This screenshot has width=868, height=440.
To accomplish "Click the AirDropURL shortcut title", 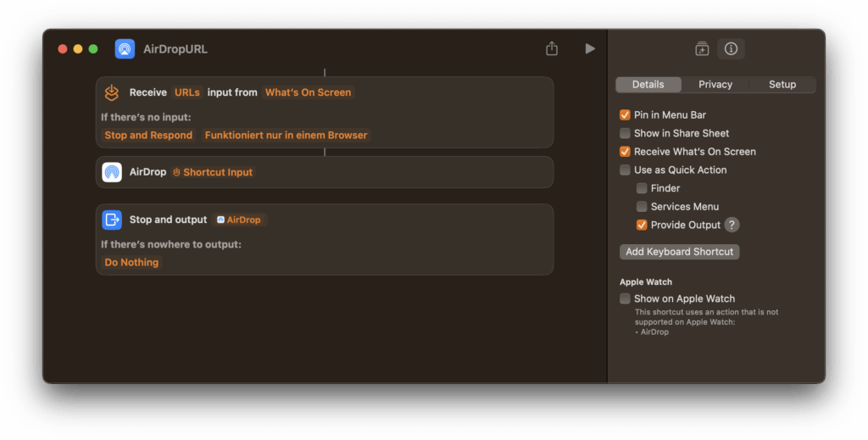I will [x=175, y=49].
